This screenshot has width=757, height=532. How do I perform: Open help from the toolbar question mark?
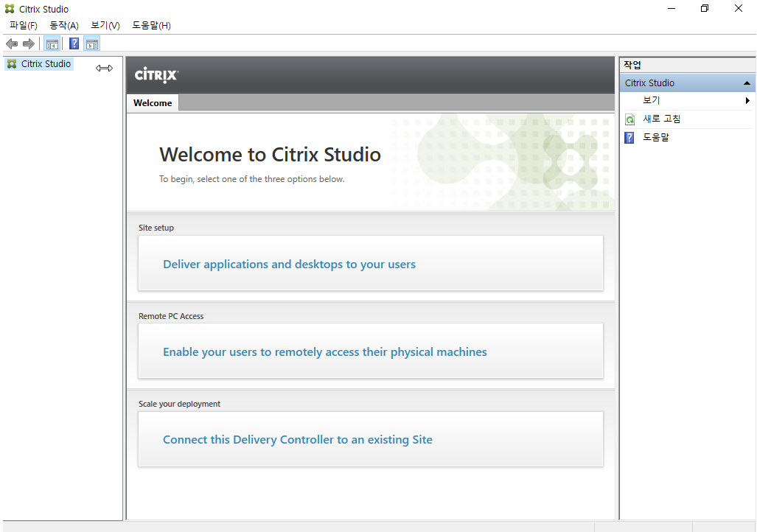pos(74,44)
